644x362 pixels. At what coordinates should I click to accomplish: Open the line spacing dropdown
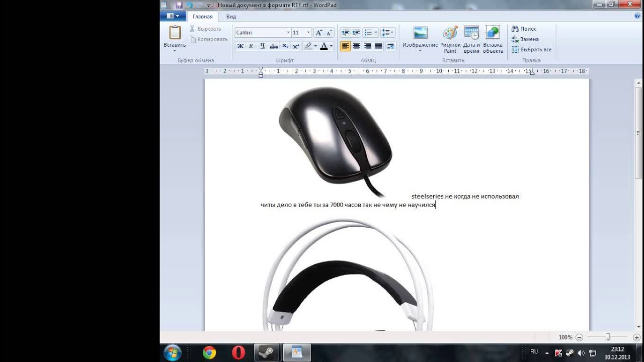pos(387,33)
